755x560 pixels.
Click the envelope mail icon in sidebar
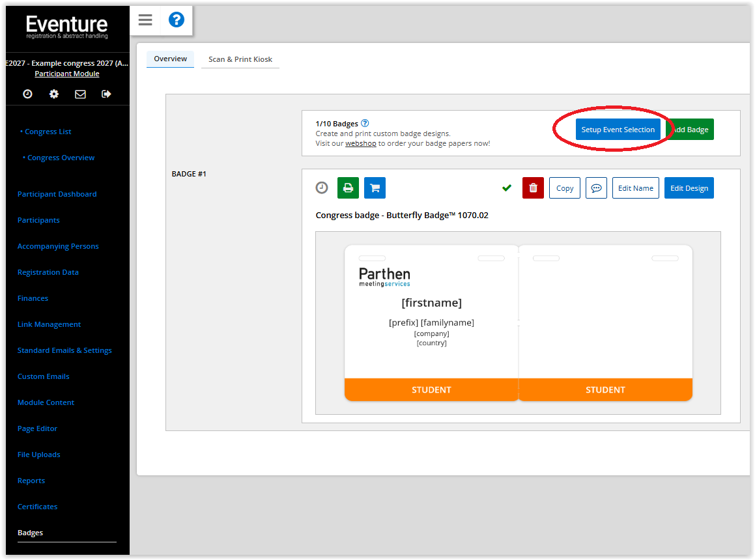click(80, 94)
